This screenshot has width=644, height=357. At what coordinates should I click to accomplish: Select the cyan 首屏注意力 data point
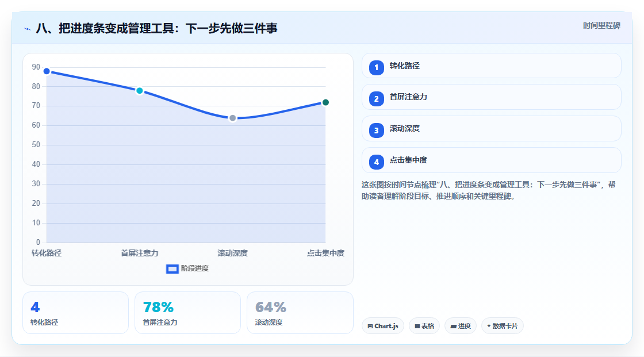[140, 91]
